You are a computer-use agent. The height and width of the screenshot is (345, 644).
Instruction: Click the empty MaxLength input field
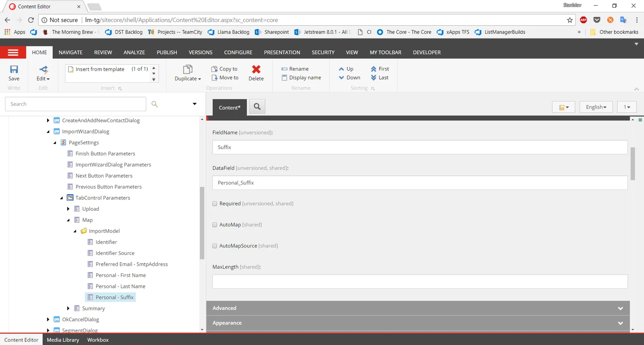420,281
